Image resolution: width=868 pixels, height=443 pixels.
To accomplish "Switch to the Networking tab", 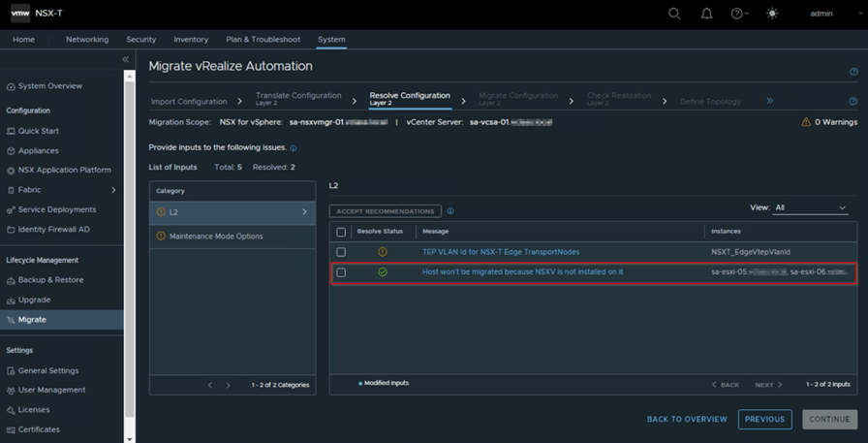I will click(x=87, y=40).
